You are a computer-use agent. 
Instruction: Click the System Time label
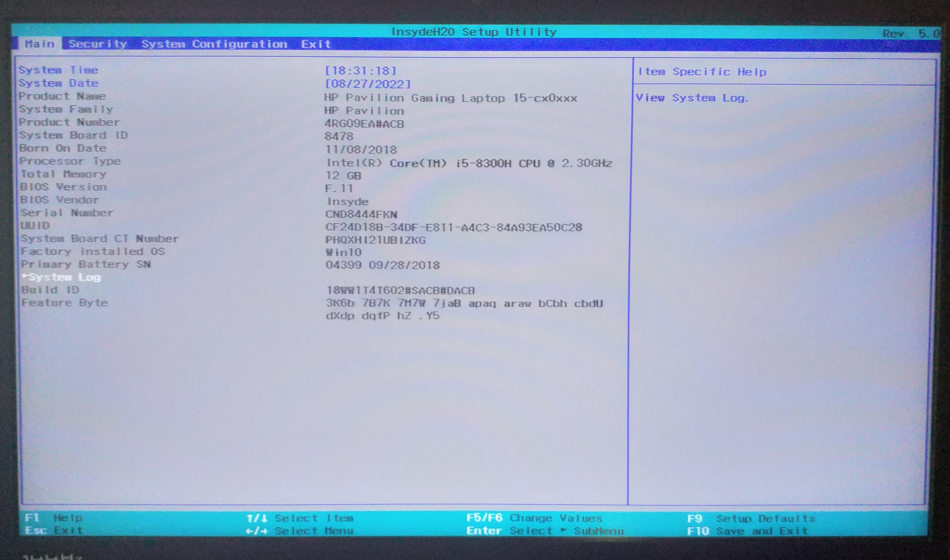(58, 70)
